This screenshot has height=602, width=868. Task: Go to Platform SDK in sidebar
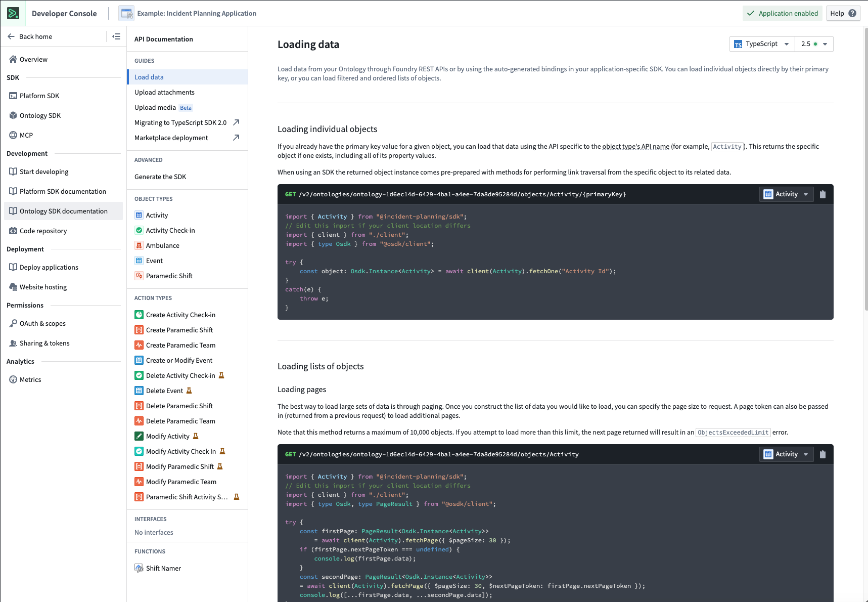tap(63, 96)
